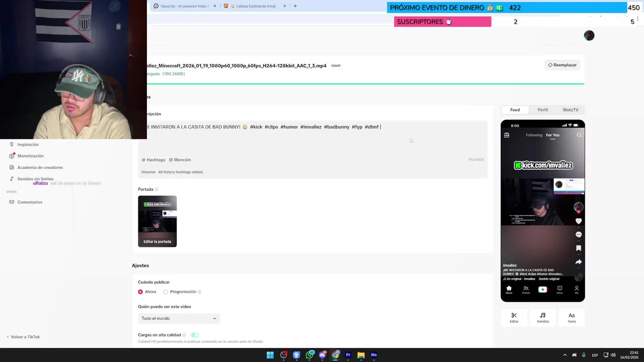Close the Cabeza Explotando Emoji tab
This screenshot has width=644, height=362.
(284, 6)
